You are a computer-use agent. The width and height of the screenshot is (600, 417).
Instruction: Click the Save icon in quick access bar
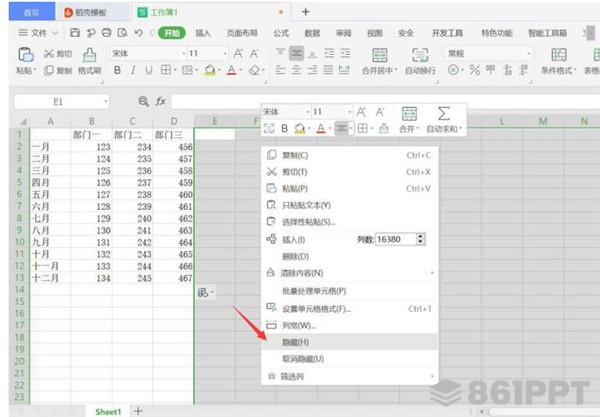point(75,33)
